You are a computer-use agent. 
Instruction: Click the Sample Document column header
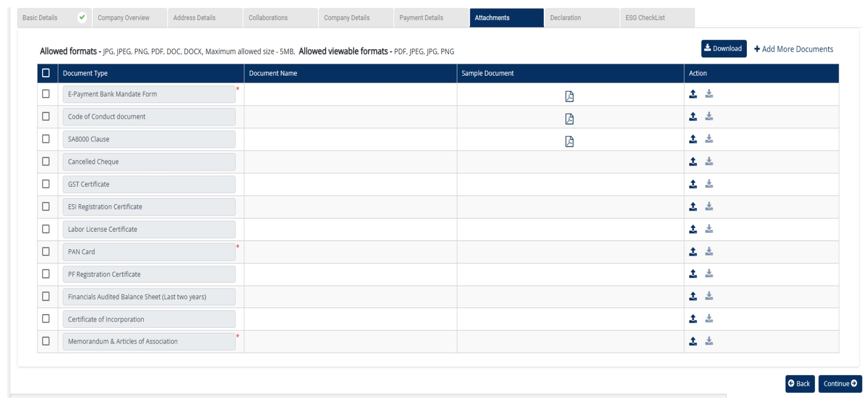pos(570,73)
